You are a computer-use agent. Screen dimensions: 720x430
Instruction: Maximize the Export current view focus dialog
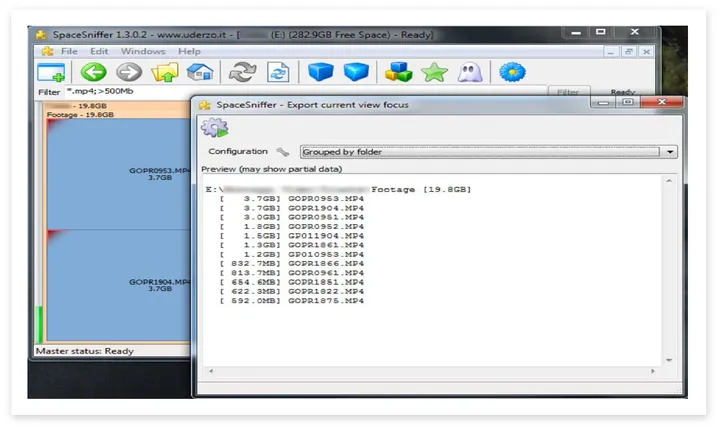point(628,102)
